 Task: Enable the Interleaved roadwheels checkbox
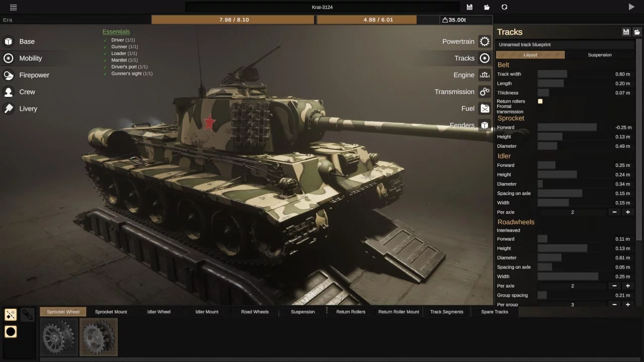click(x=540, y=230)
